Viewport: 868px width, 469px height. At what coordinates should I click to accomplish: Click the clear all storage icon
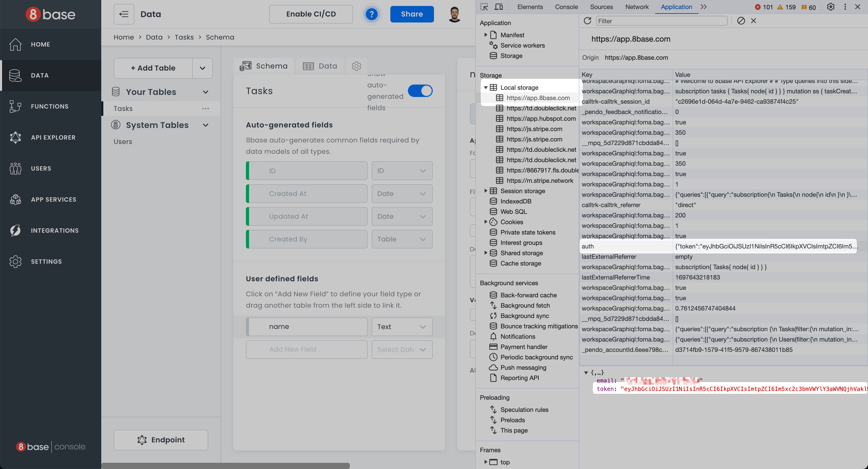pos(741,21)
